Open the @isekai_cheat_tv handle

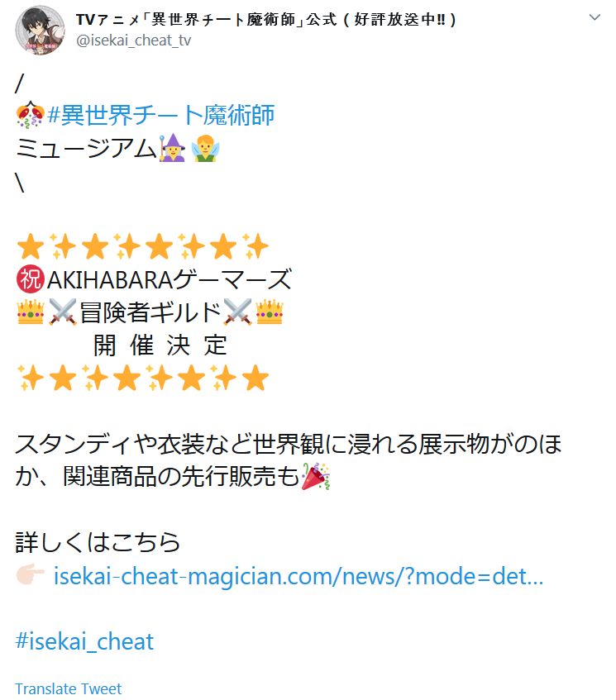pos(134,40)
